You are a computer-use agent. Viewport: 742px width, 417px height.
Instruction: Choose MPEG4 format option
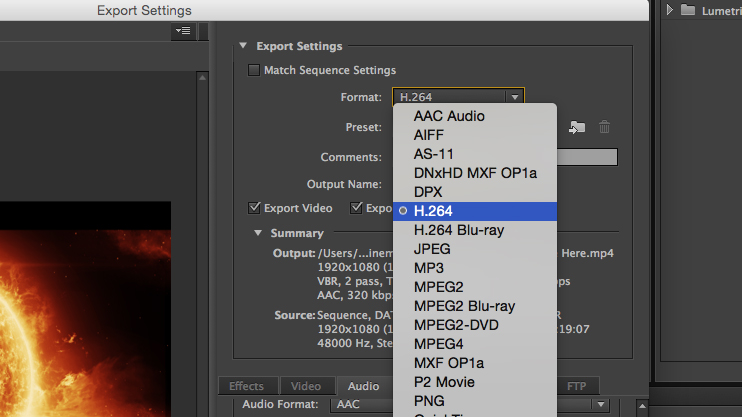coord(475,344)
